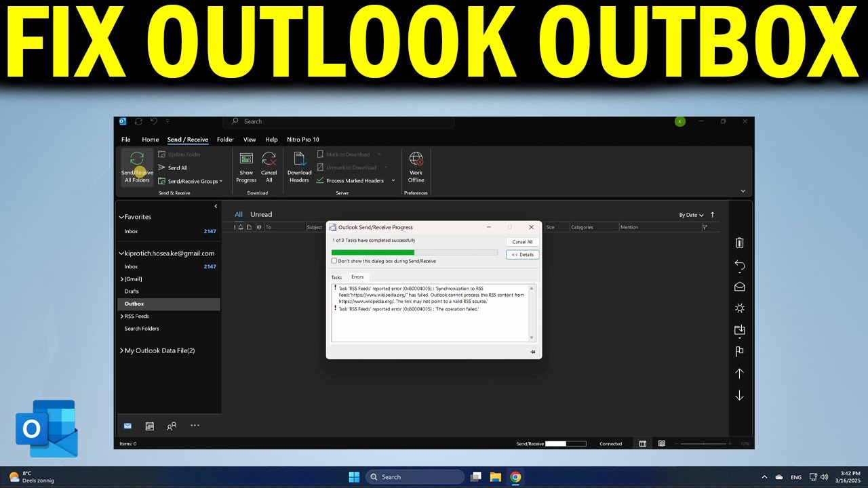868x488 pixels.
Task: Click the filter funnel icon in column header
Action: click(x=705, y=227)
